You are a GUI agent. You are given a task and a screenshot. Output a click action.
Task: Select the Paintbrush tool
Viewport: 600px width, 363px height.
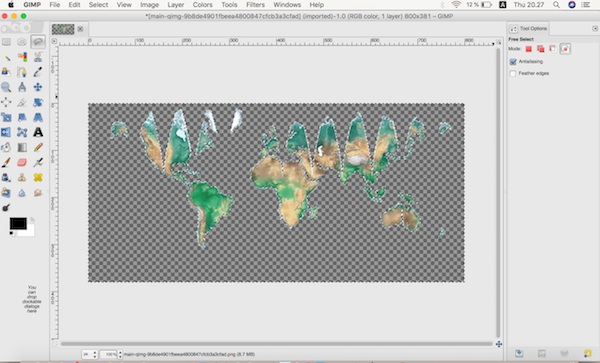click(6, 163)
